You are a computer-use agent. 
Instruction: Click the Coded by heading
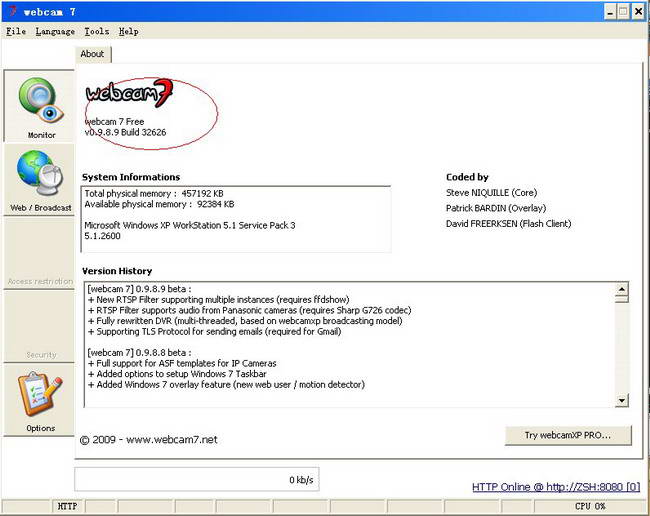click(467, 177)
